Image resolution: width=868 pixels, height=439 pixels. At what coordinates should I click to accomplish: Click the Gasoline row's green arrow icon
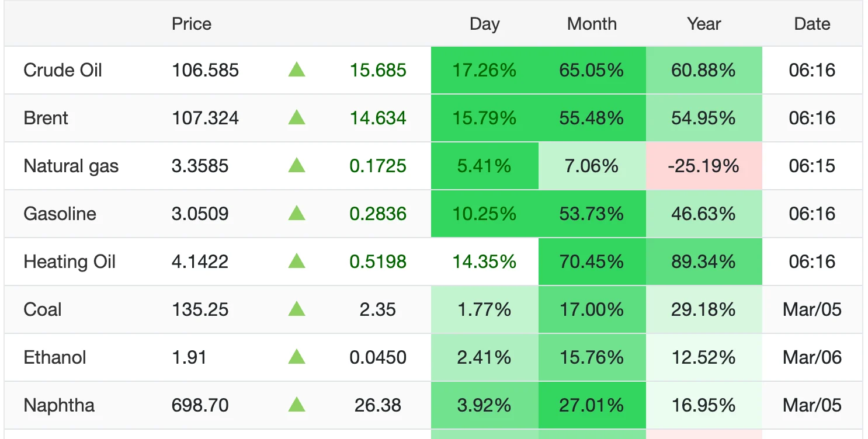click(297, 214)
